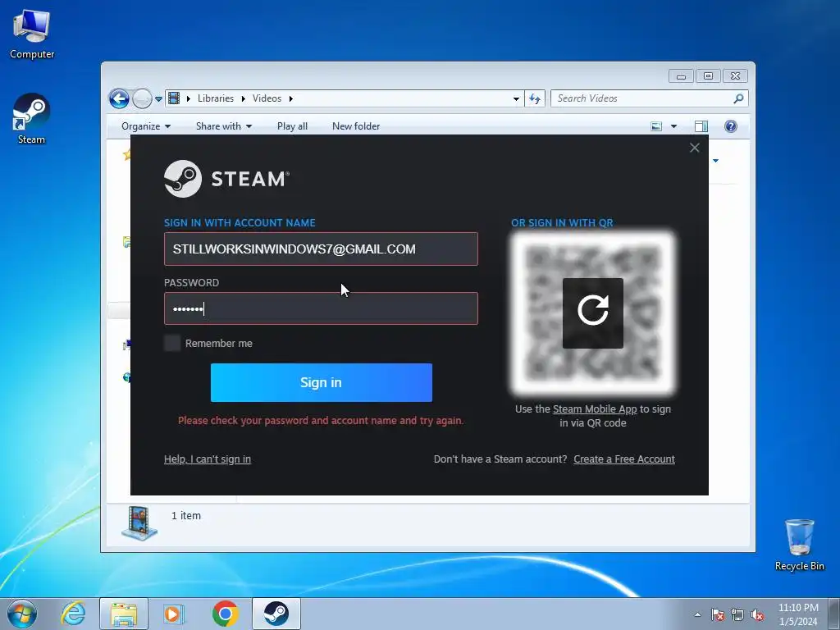Open Explorer recent pages dropdown
840x630 pixels.
[158, 99]
